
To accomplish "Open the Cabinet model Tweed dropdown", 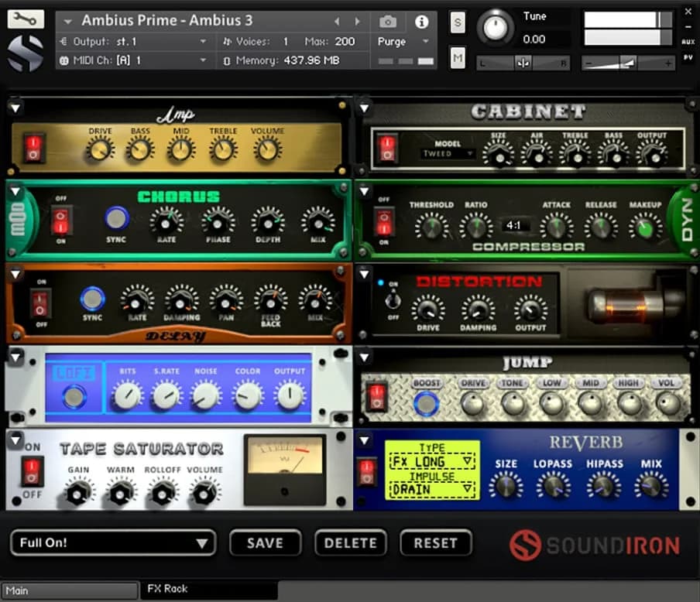I will (448, 154).
